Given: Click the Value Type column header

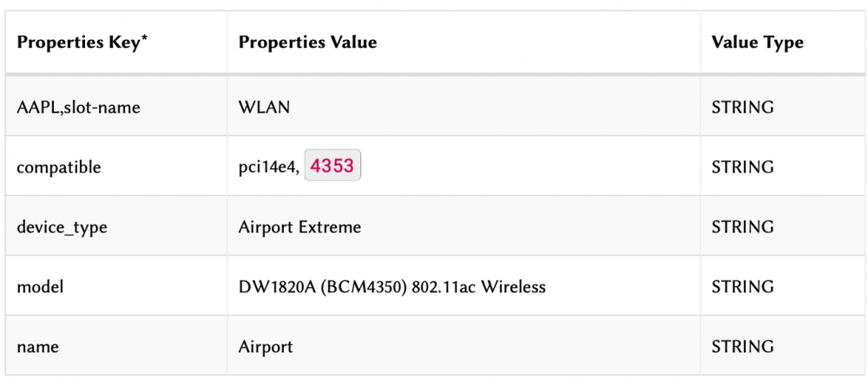Looking at the screenshot, I should pos(757,42).
